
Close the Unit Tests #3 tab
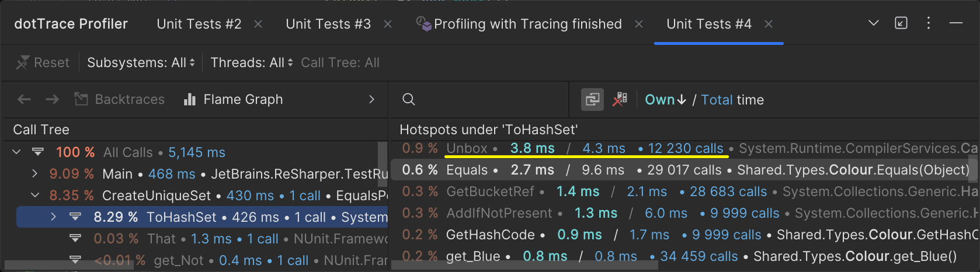pyautogui.click(x=388, y=24)
